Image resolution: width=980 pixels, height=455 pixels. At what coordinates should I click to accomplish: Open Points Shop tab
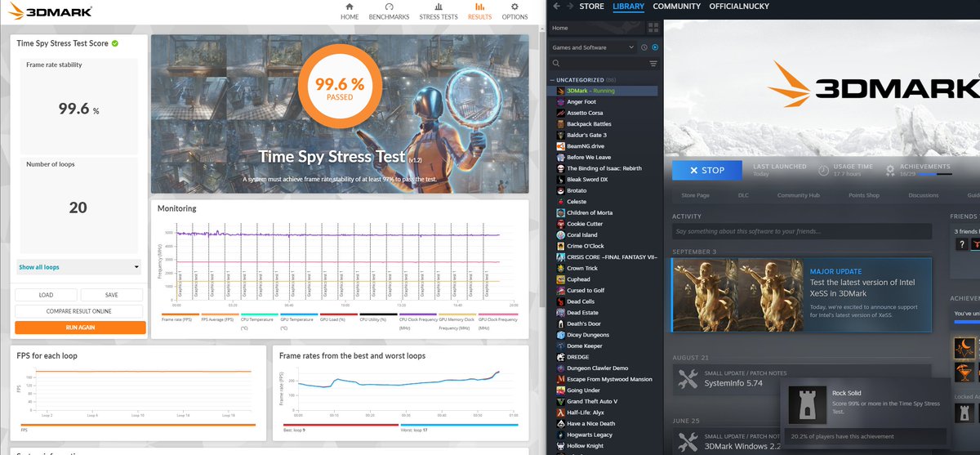click(864, 195)
